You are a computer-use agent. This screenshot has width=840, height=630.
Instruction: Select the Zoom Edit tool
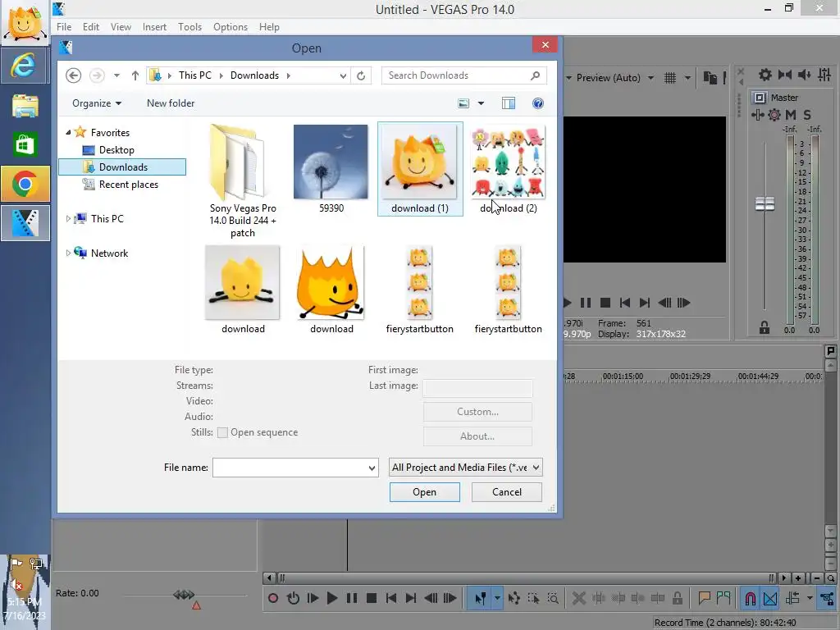coord(553,598)
